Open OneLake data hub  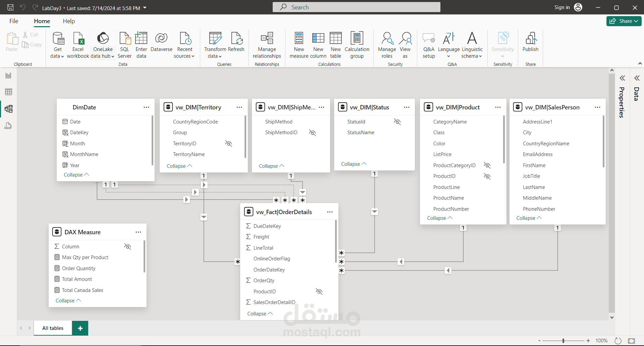tap(103, 45)
